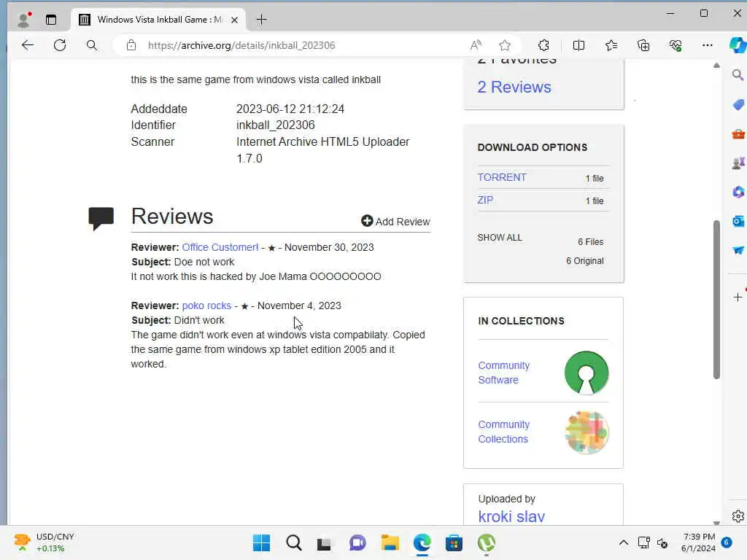Open Edge Settings and more menu
The width and height of the screenshot is (747, 560).
(x=708, y=45)
